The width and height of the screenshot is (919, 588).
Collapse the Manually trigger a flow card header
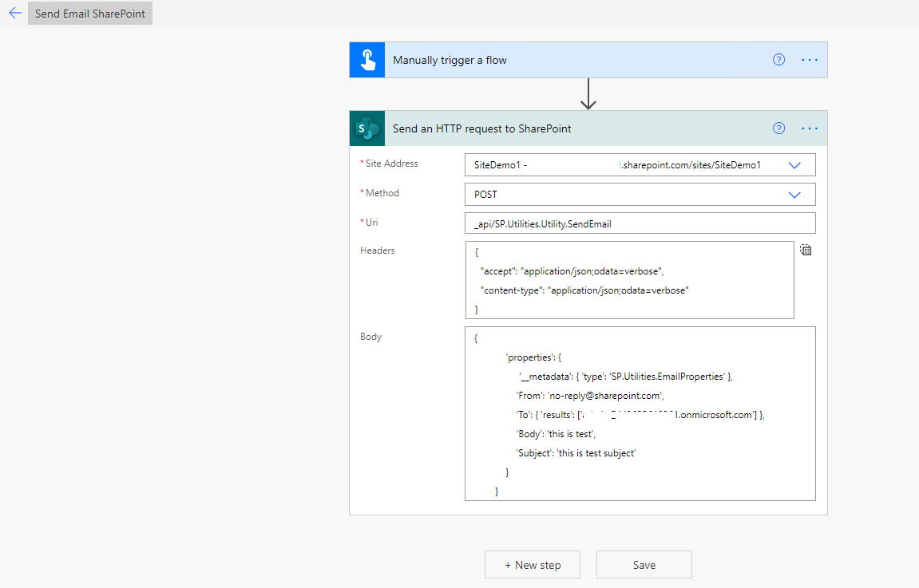pos(588,60)
